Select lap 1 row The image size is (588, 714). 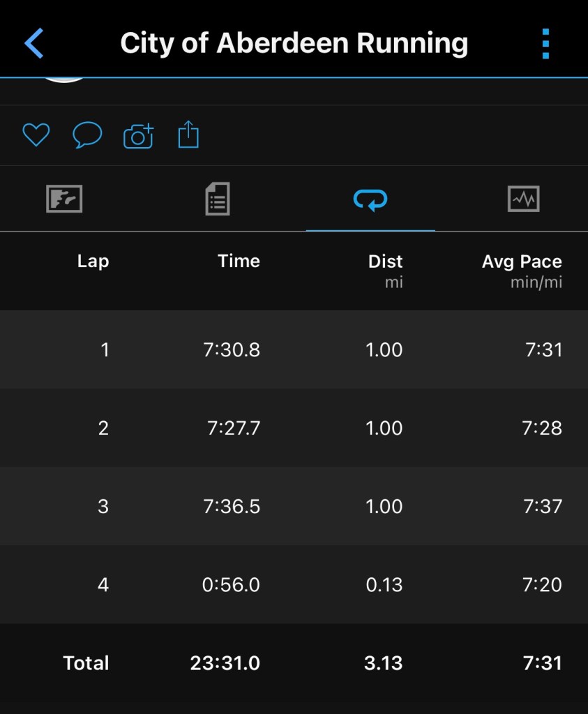(x=294, y=349)
